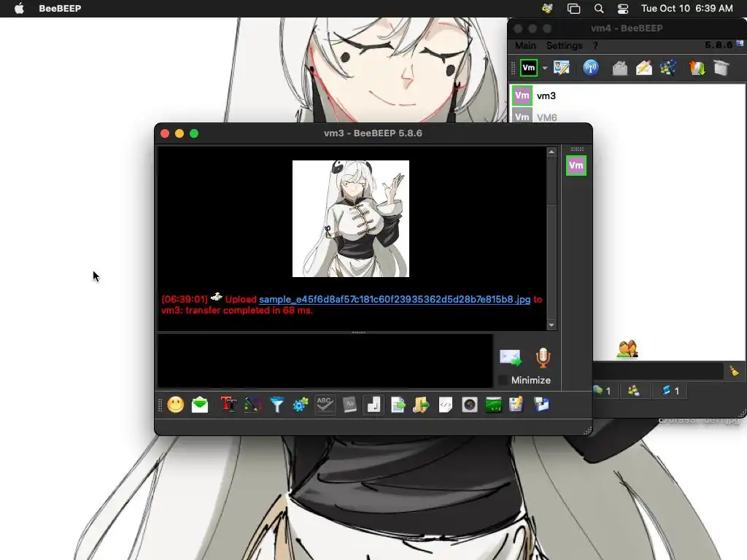This screenshot has height=560, width=747.
Task: Click the edit profile icon in vm4 toolbar
Action: [562, 68]
